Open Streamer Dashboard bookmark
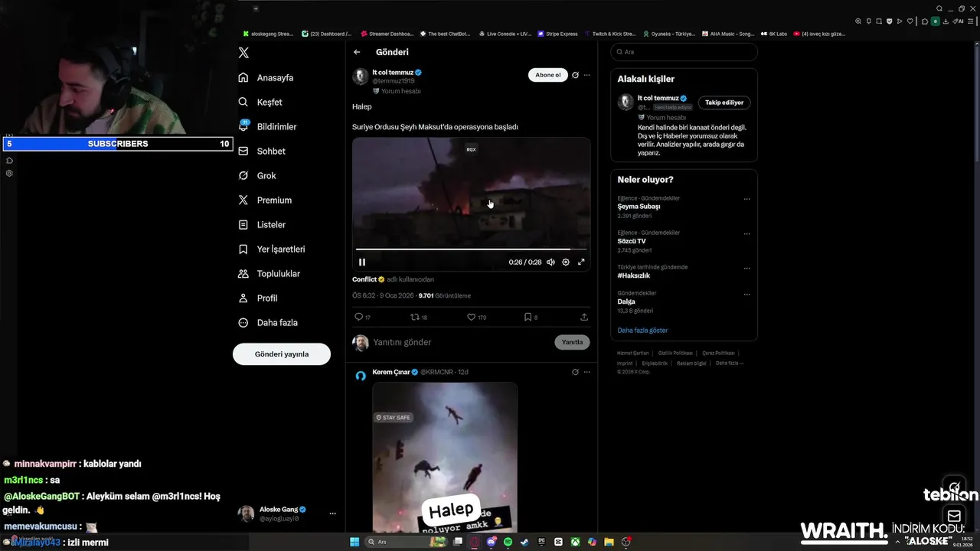 [387, 34]
